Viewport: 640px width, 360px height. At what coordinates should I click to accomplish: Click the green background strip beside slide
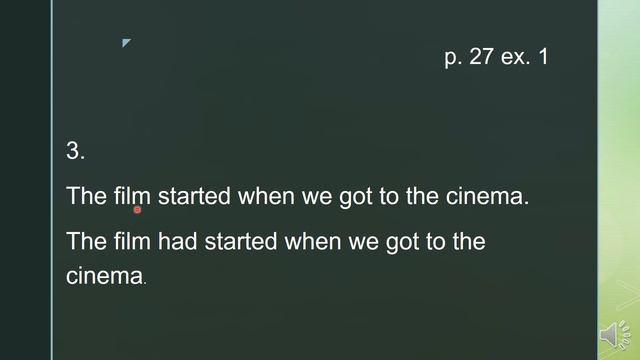pyautogui.click(x=618, y=163)
